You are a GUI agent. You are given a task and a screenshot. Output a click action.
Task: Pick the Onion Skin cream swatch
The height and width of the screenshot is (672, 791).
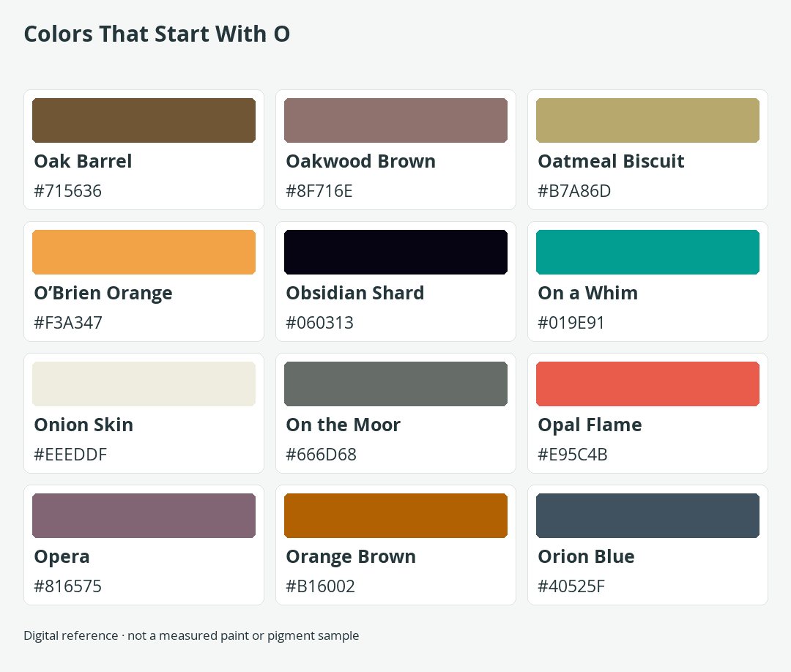point(144,384)
